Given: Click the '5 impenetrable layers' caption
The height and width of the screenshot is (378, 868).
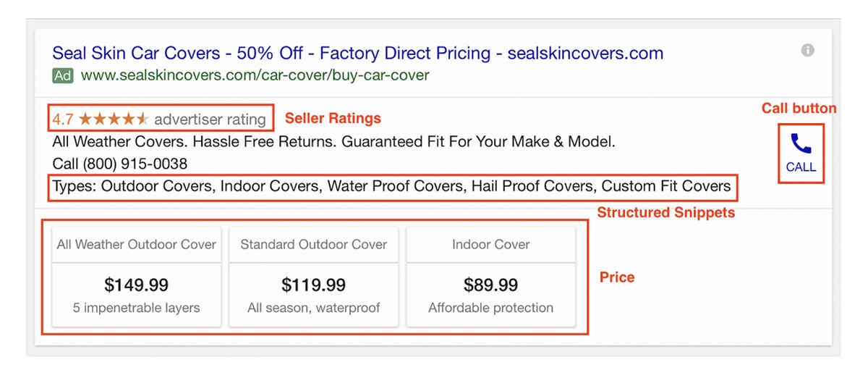Looking at the screenshot, I should click(137, 308).
